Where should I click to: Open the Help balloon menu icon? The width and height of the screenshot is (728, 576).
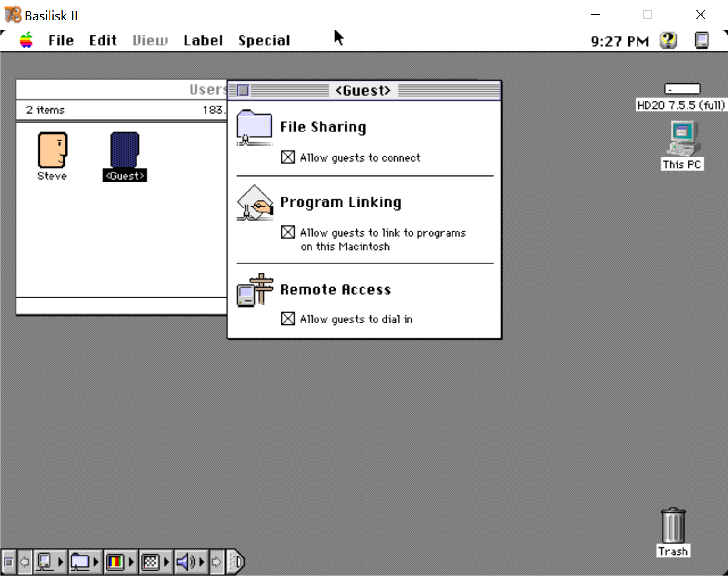tap(668, 40)
